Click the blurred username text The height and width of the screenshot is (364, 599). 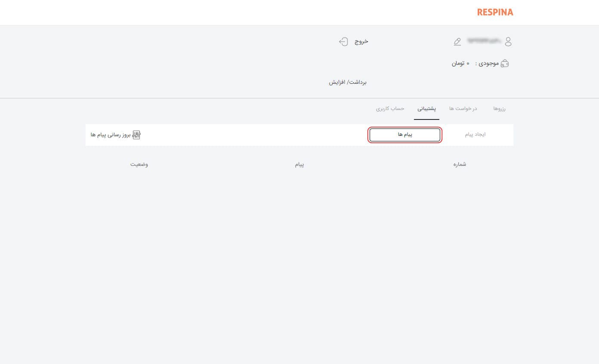click(x=485, y=41)
